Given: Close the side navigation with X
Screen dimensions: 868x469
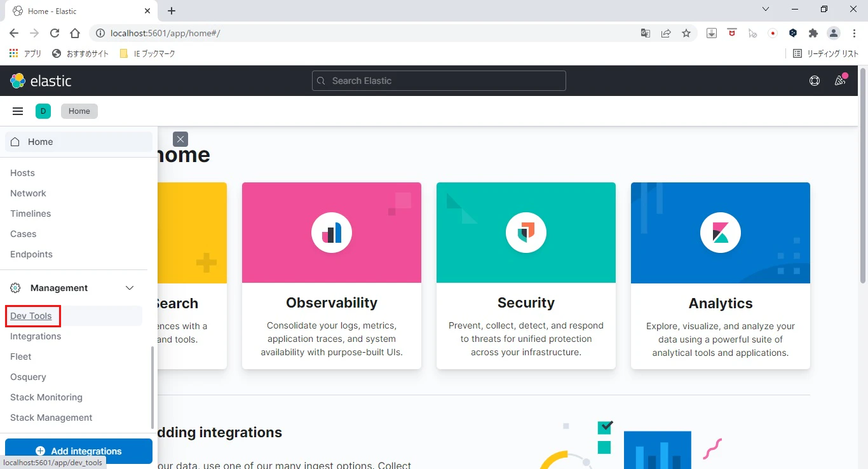Looking at the screenshot, I should click(180, 139).
